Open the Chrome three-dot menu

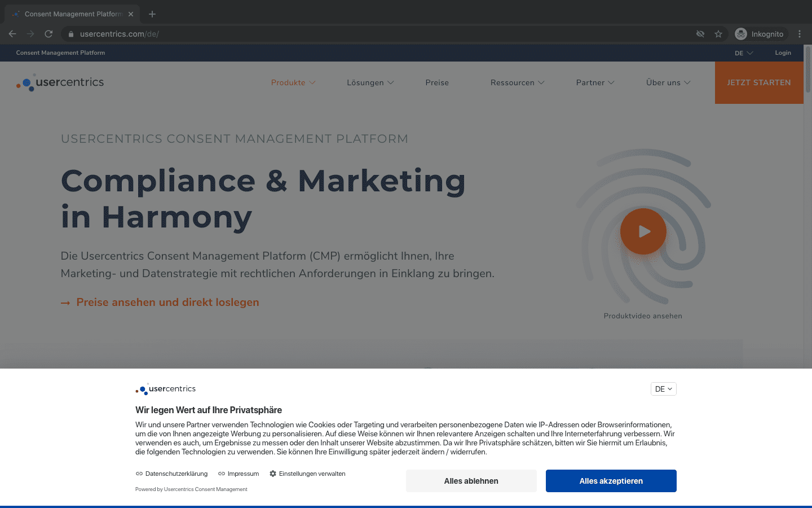pyautogui.click(x=800, y=34)
